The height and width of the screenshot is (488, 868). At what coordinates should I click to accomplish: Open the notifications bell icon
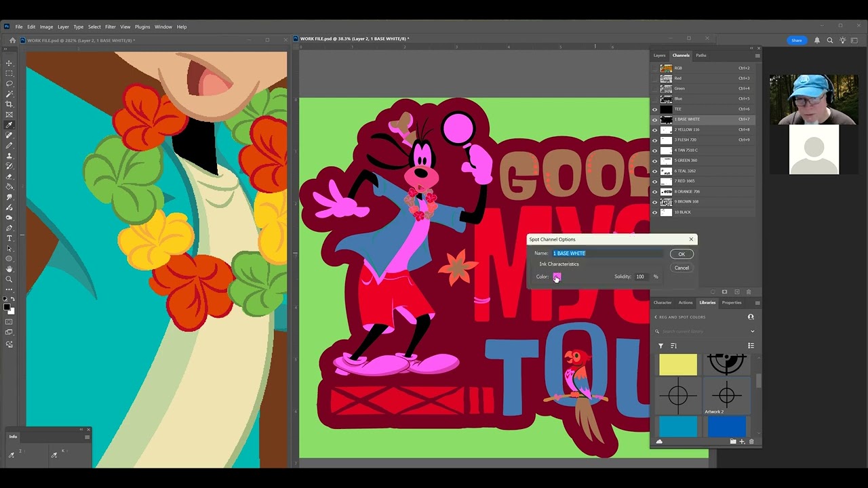tap(816, 40)
